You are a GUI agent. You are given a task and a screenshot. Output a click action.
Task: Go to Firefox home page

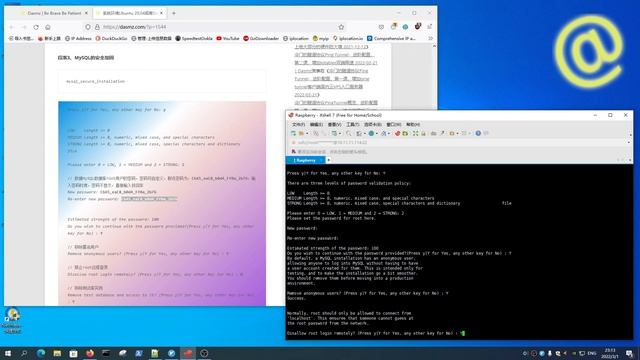click(x=48, y=27)
